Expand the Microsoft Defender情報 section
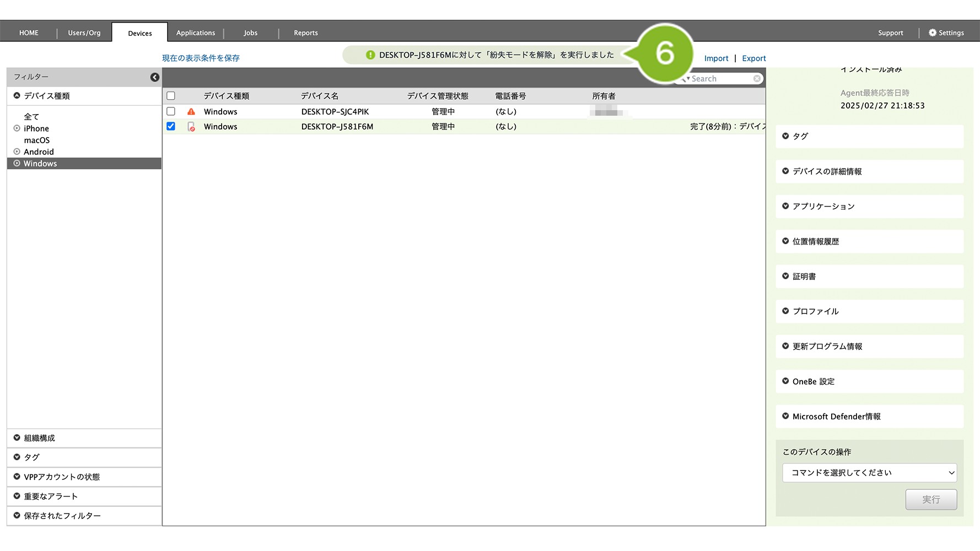 coord(869,417)
